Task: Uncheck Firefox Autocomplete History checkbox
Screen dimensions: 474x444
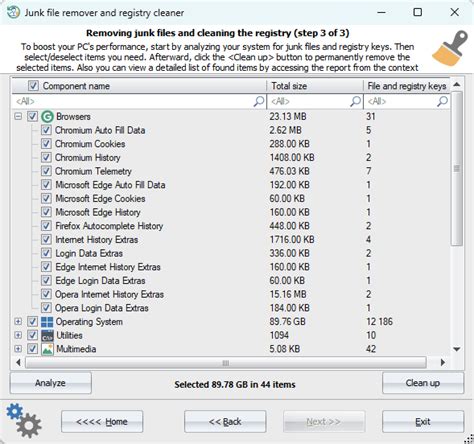Action: (x=46, y=226)
